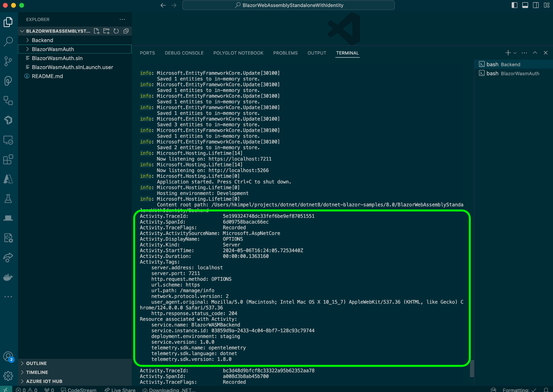Open the README.md file

pyautogui.click(x=47, y=76)
